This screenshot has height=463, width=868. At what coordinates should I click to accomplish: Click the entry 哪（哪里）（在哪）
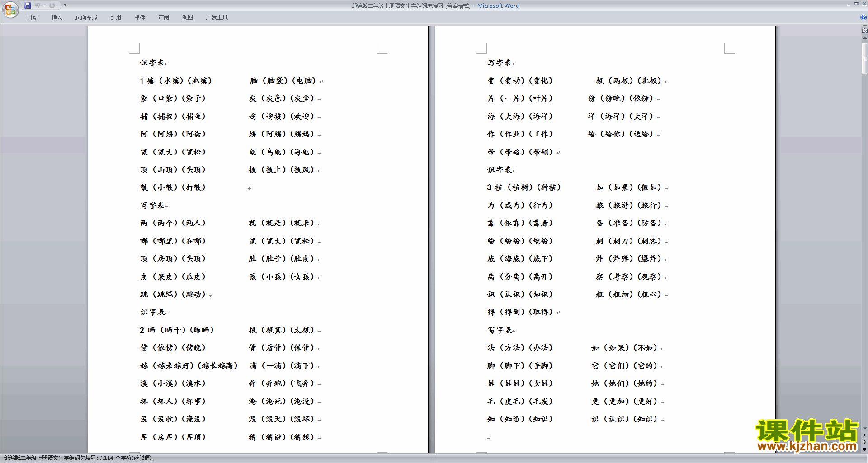(173, 241)
